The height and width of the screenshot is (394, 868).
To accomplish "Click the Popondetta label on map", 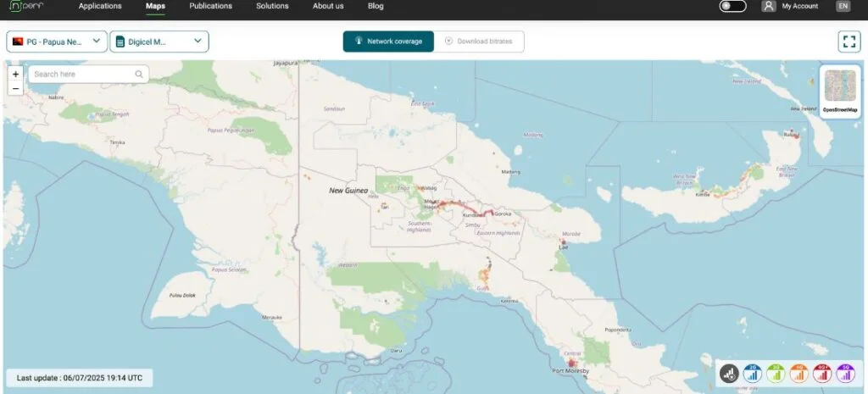I will (x=618, y=330).
